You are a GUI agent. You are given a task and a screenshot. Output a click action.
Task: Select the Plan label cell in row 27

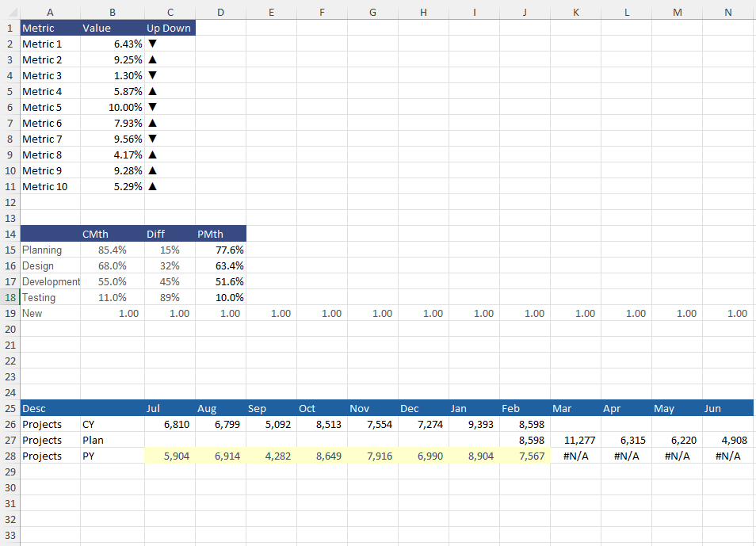(93, 440)
